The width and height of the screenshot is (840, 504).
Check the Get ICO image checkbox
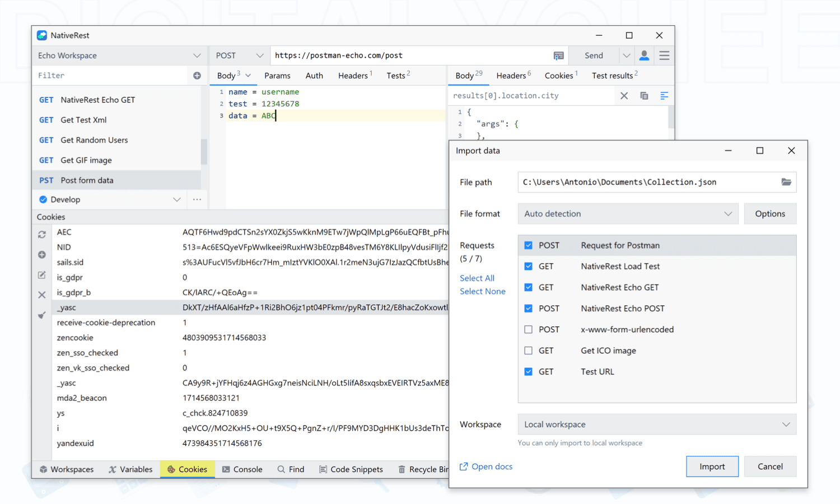point(528,351)
